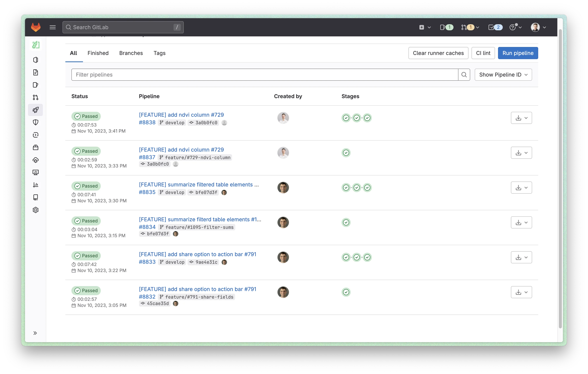Focus the Filter pipelines input field
588x374 pixels.
pyautogui.click(x=264, y=75)
